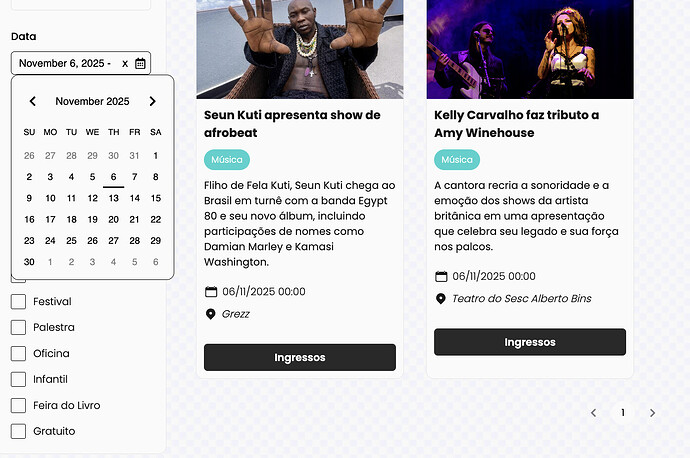Click location pin beside Teatro do Sesc

[440, 299]
